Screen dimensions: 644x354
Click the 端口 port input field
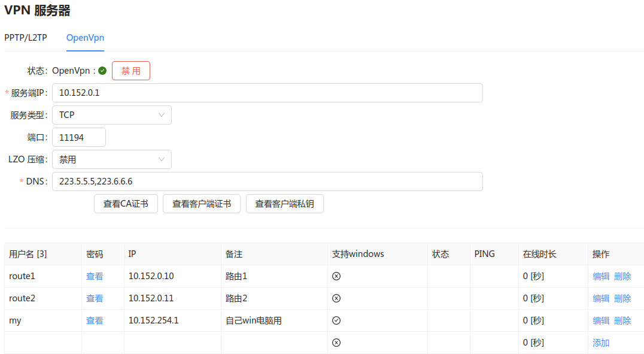point(79,137)
